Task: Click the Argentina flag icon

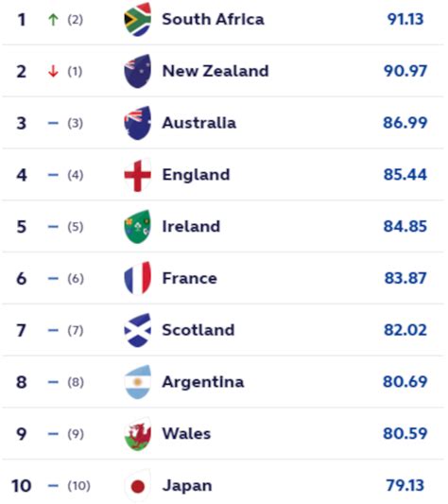Action: (138, 382)
